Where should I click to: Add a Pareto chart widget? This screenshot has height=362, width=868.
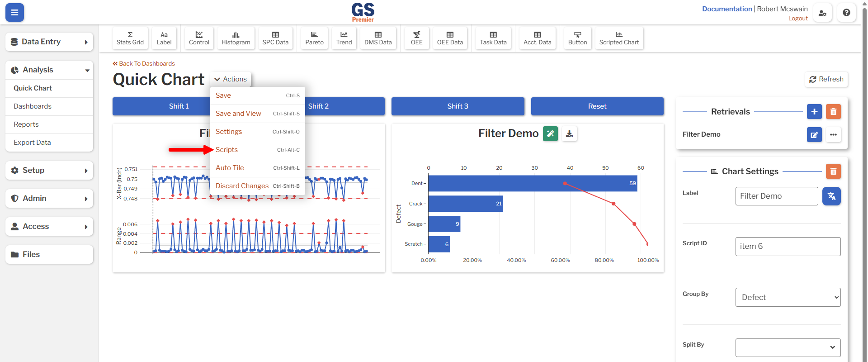pyautogui.click(x=314, y=38)
